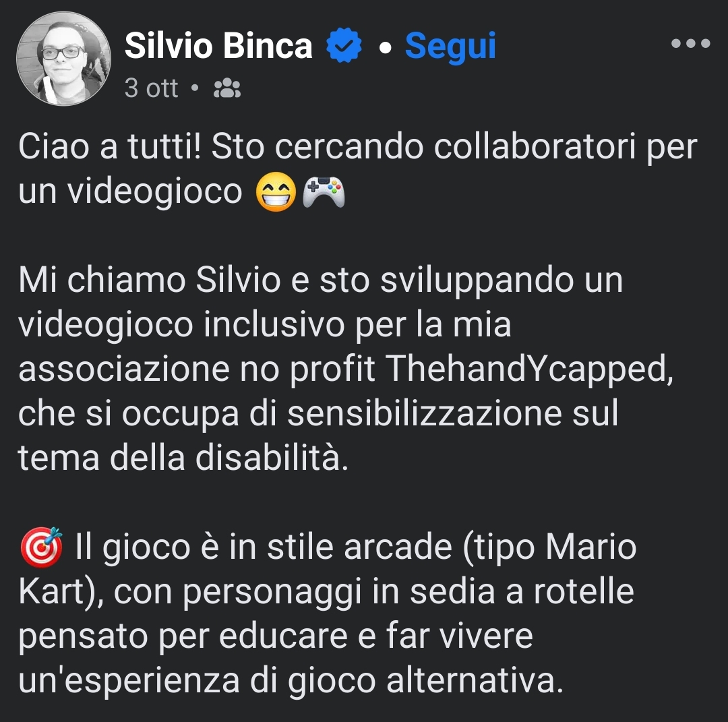728x722 pixels.
Task: Tap the word 'disabilità.'
Action: (x=272, y=457)
